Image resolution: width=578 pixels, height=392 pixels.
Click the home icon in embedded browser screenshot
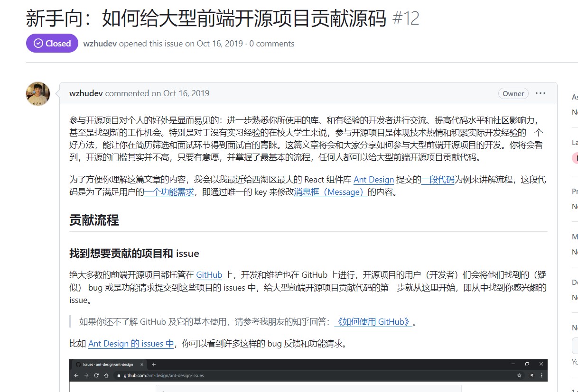click(x=106, y=375)
